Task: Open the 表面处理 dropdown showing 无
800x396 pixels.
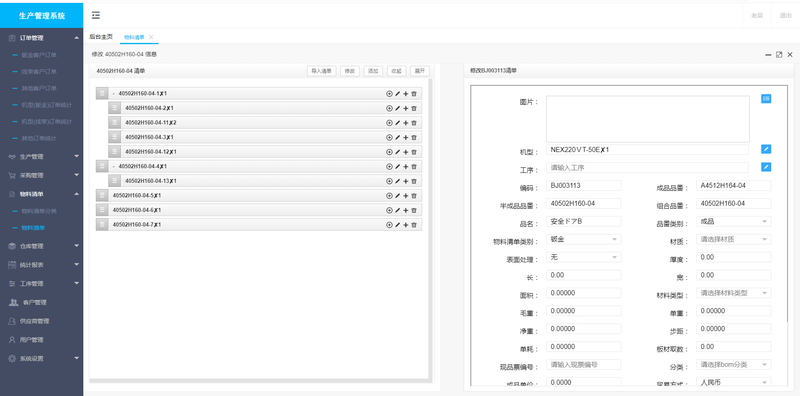Action: coord(583,257)
